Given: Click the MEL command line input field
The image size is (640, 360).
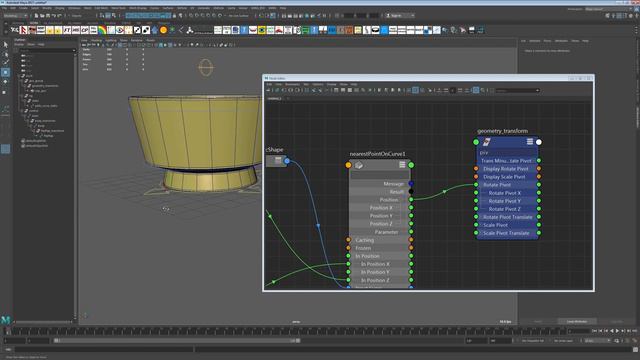Looking at the screenshot, I should 103,349.
